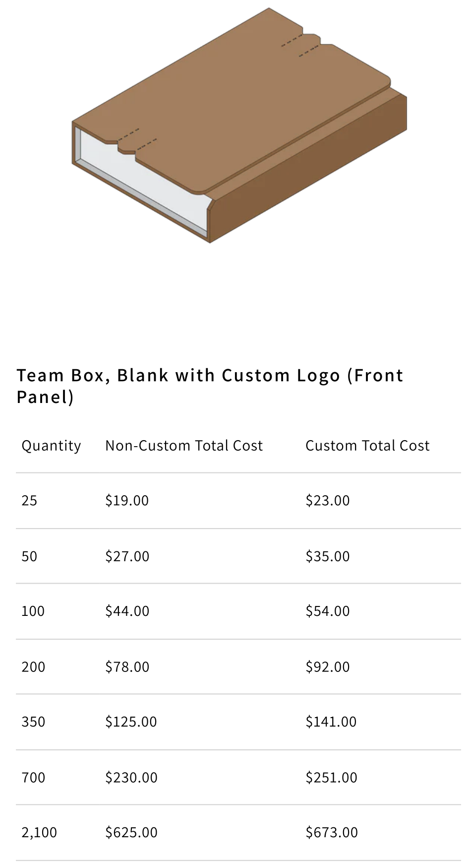Select the $35.00 custom cost
This screenshot has width=470, height=868.
click(x=328, y=556)
